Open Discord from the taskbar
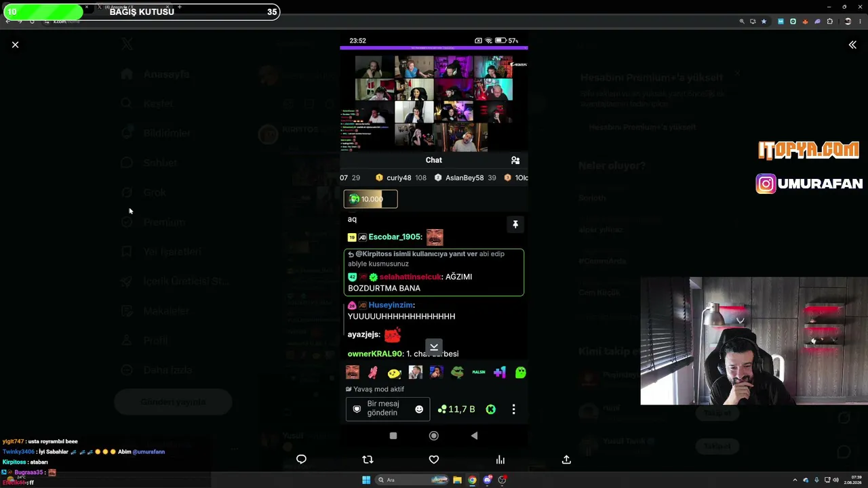Image resolution: width=868 pixels, height=488 pixels. 487,480
